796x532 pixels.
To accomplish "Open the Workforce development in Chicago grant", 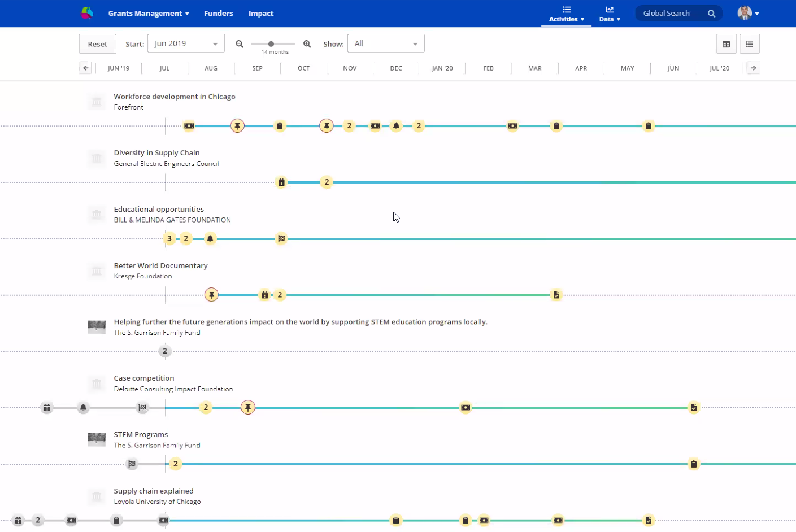I will [x=175, y=97].
